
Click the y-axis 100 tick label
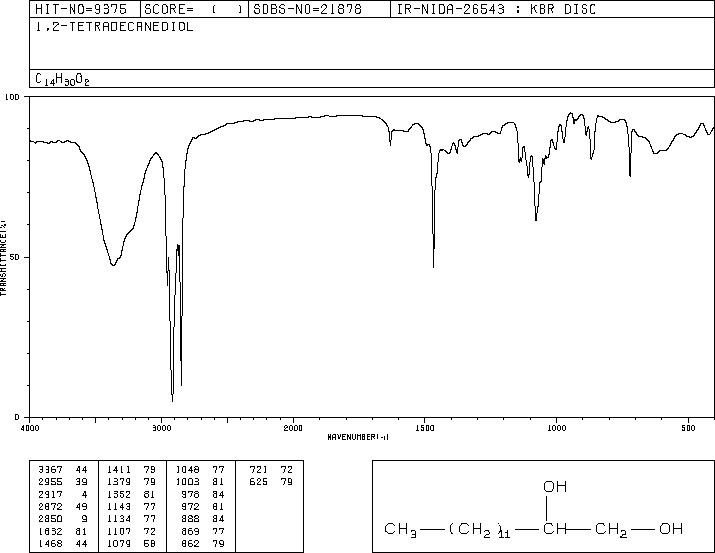[x=12, y=97]
